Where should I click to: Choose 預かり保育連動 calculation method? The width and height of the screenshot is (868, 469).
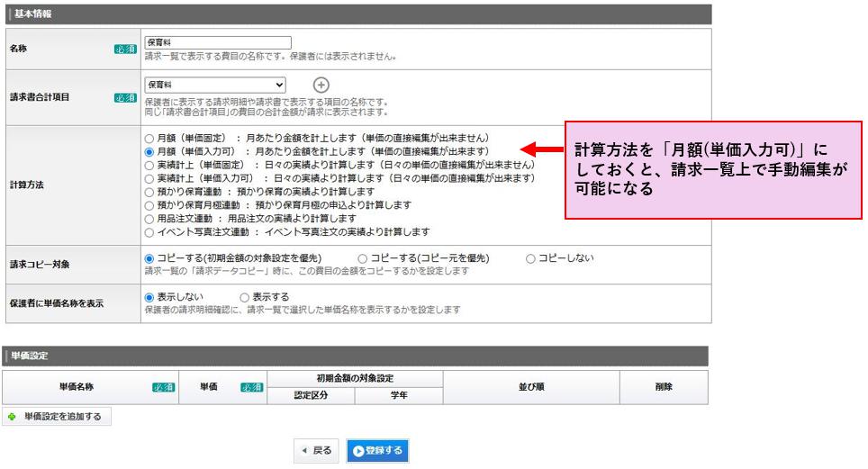coord(149,192)
